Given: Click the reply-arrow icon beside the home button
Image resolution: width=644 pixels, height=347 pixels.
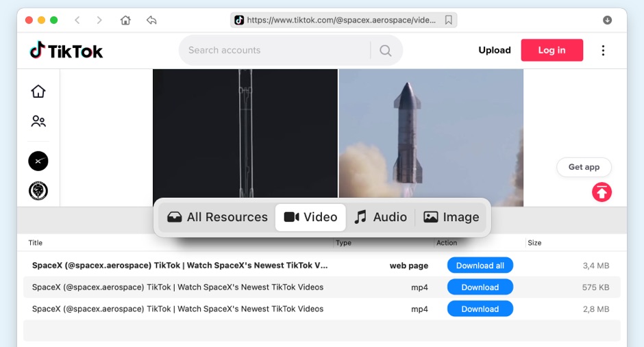Looking at the screenshot, I should (x=151, y=20).
